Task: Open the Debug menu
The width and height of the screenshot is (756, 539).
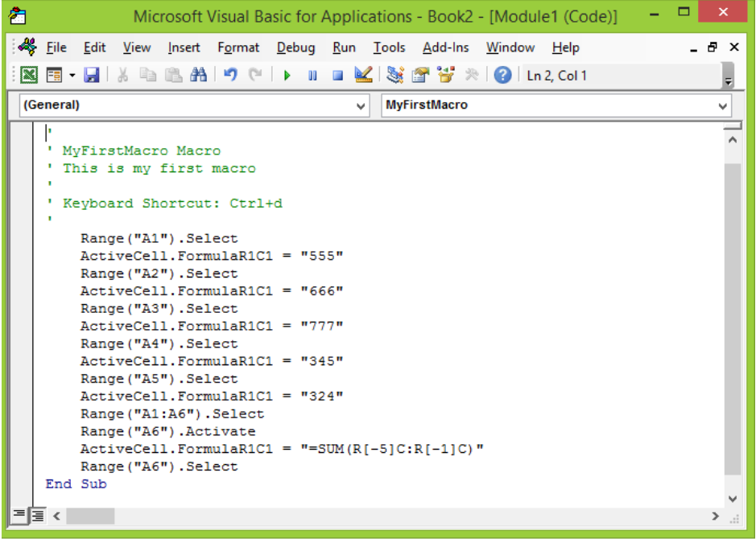Action: pos(295,47)
